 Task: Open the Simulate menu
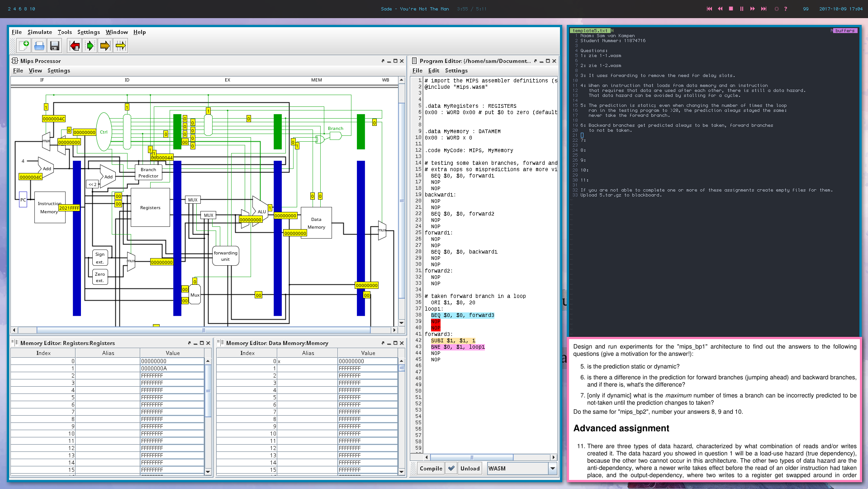click(40, 32)
